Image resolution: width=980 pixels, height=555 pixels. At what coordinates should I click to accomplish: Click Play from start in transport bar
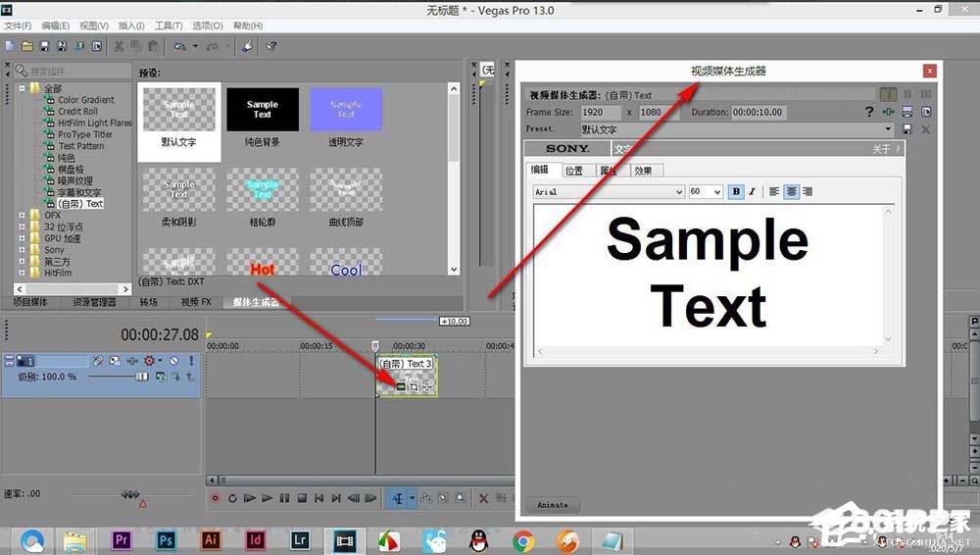pyautogui.click(x=249, y=498)
